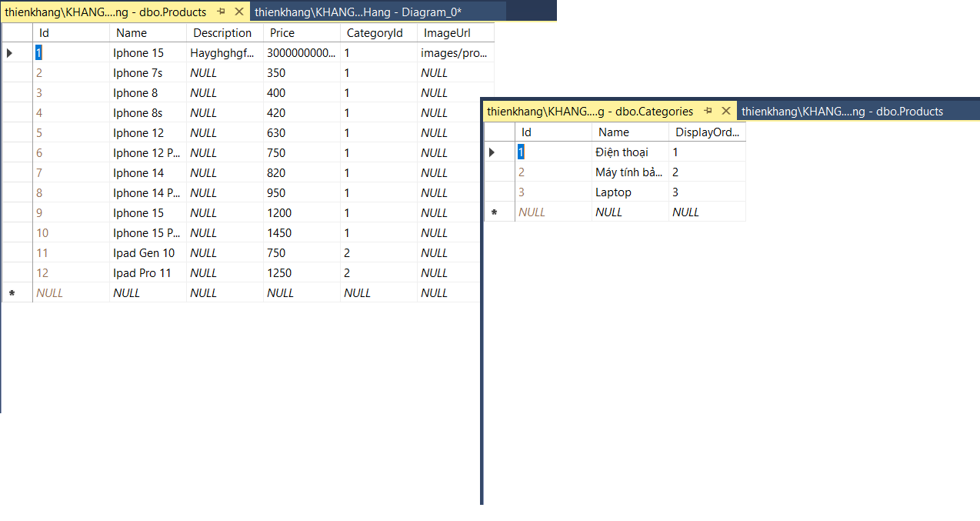Image resolution: width=980 pixels, height=521 pixels.
Task: Click the DisplayOrder cell of Laptop row
Action: (707, 192)
